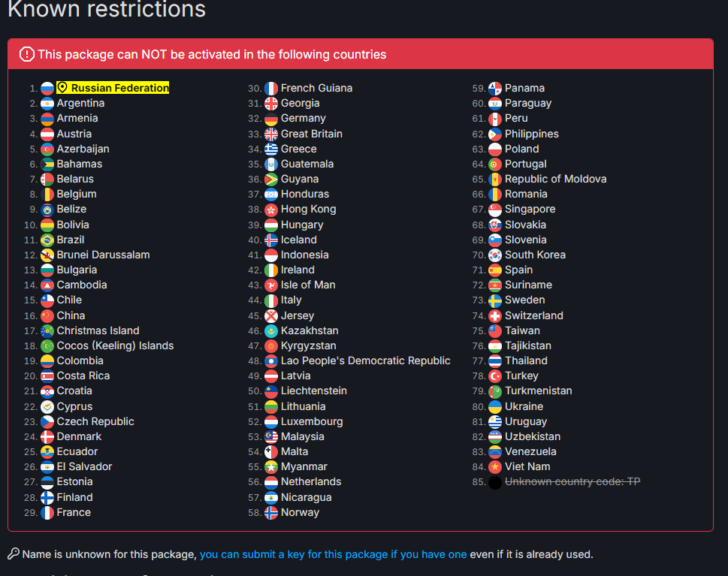This screenshot has width=728, height=576.
Task: Click the black circle for unknown country TP
Action: (495, 482)
